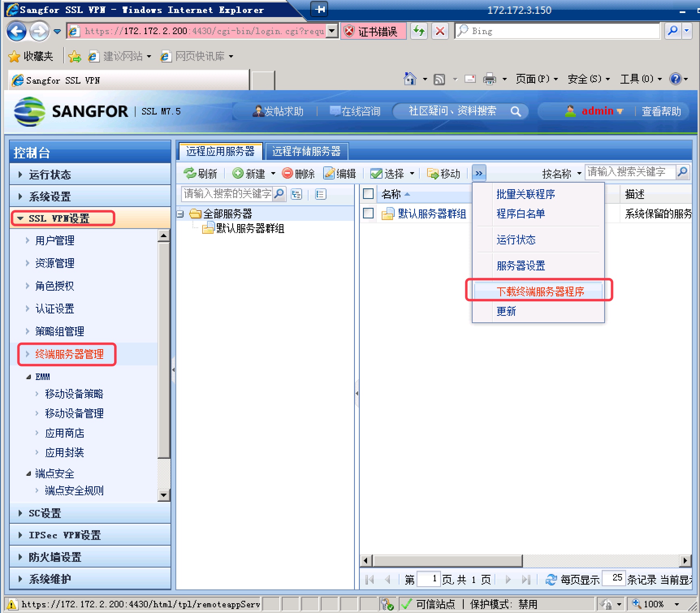Open 用户管理 in the sidebar
The width and height of the screenshot is (700, 613).
[55, 241]
